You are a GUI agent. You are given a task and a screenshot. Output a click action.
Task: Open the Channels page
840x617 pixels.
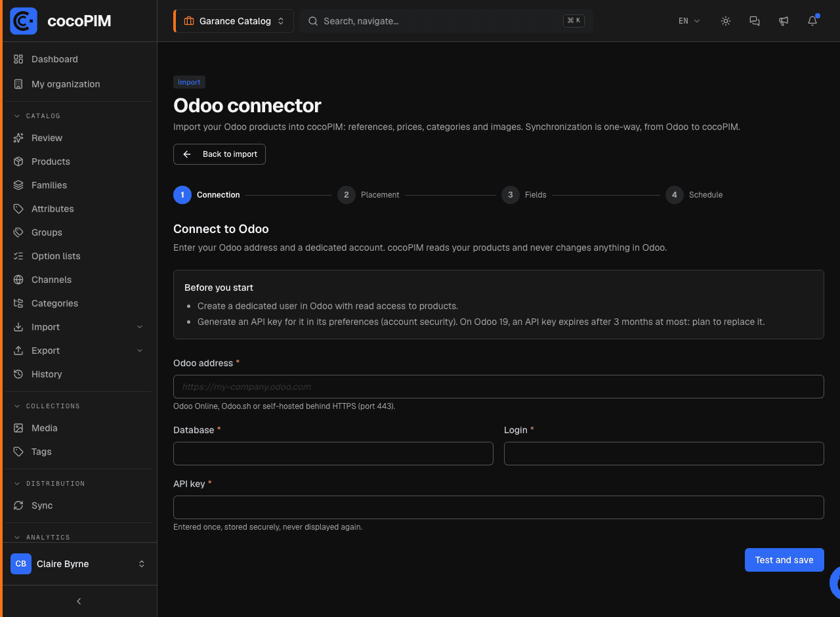(79, 280)
